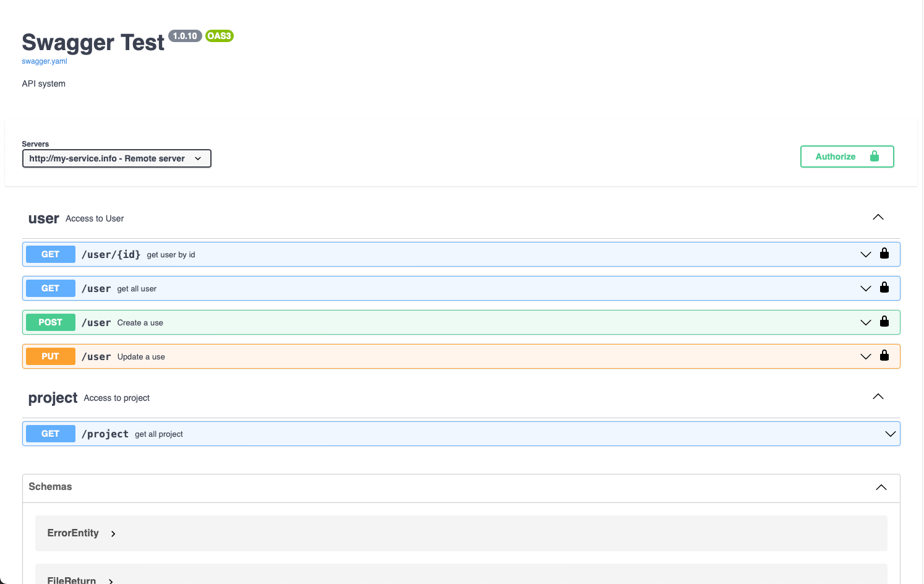
Task: Expand the GET /user/{id} chevron
Action: point(866,254)
